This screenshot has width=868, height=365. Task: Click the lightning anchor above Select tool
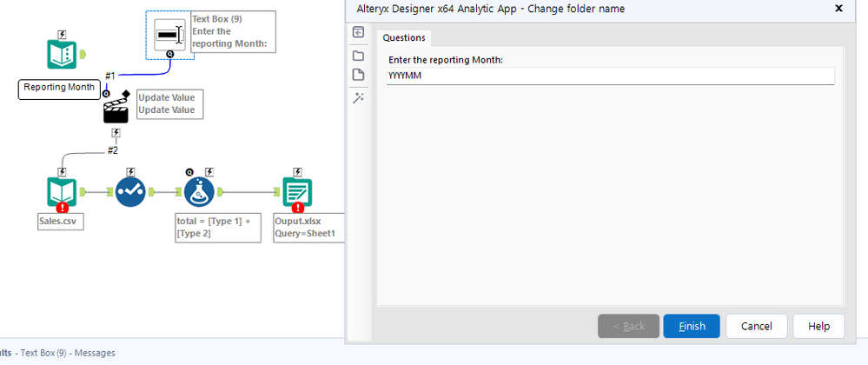pyautogui.click(x=130, y=172)
